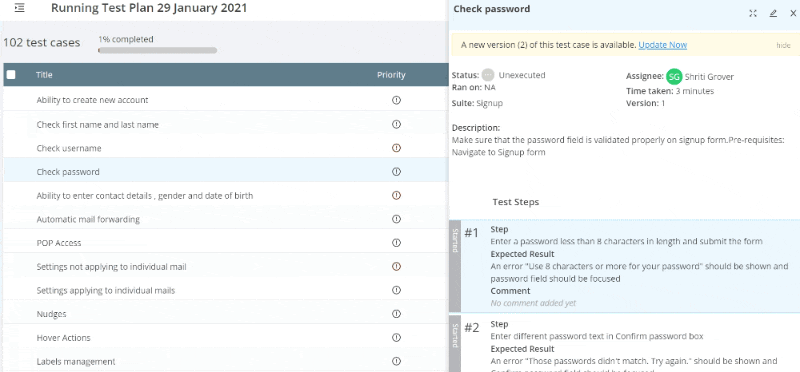Close the Check password panel
The width and height of the screenshot is (800, 372).
[793, 14]
